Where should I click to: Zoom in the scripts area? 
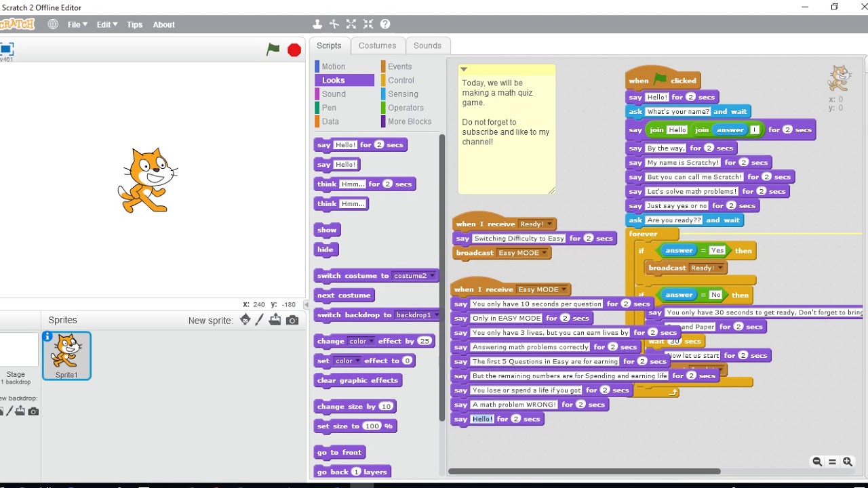848,462
